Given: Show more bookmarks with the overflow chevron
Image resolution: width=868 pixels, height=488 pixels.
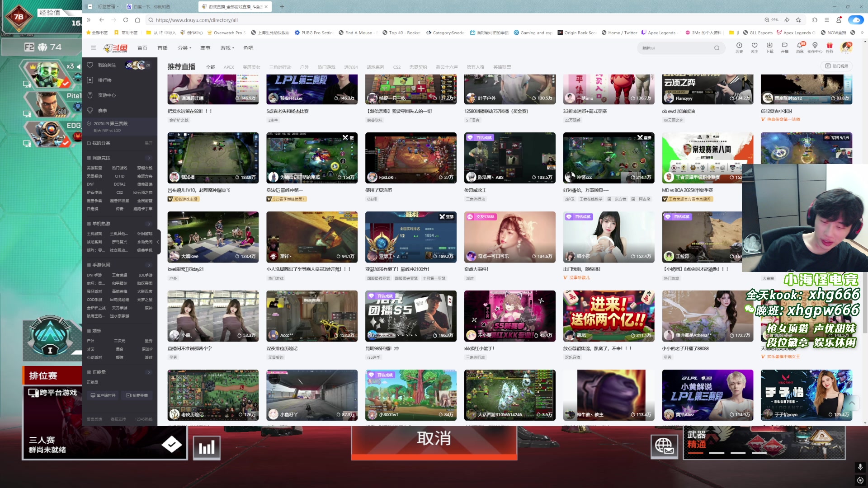Looking at the screenshot, I should click(862, 33).
